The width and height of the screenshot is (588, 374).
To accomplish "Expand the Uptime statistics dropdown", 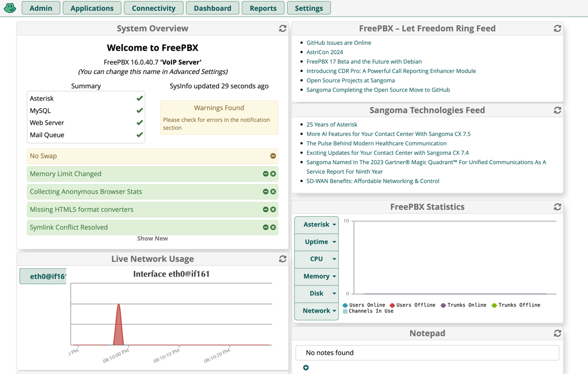I will 317,242.
